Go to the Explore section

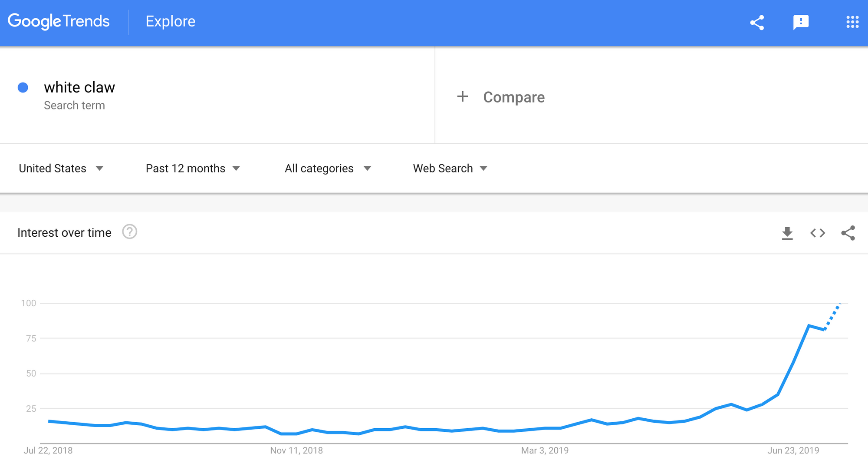coord(171,21)
